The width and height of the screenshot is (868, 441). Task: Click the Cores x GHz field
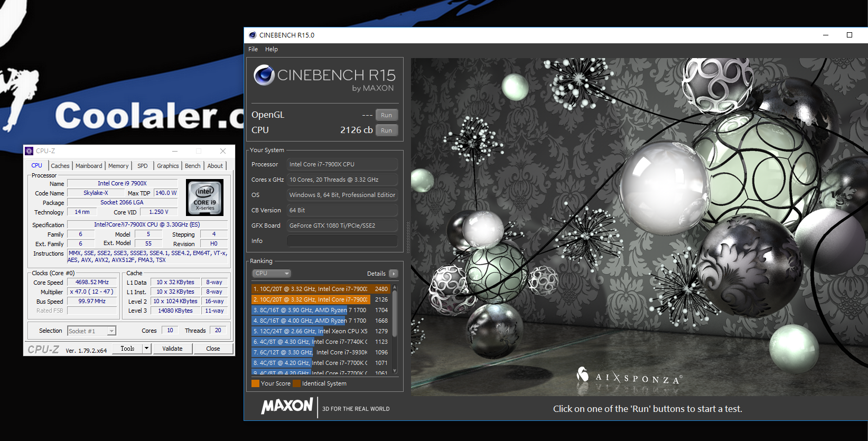click(x=342, y=180)
